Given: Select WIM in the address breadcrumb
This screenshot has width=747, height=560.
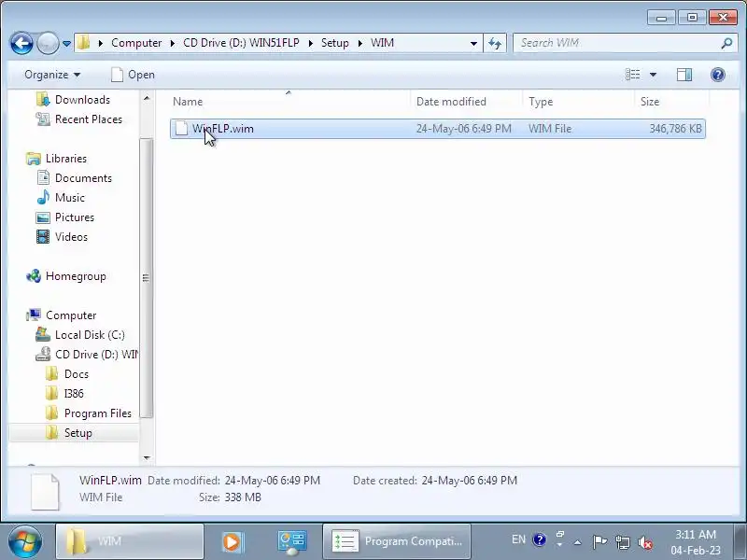Looking at the screenshot, I should click(x=382, y=43).
